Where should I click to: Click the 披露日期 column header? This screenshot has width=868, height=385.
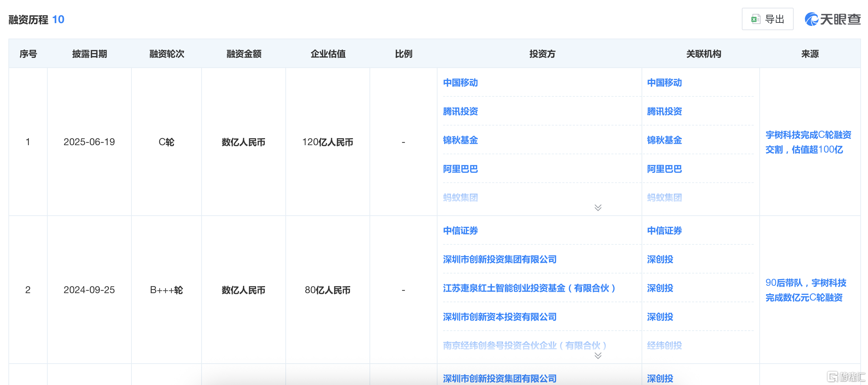click(89, 54)
